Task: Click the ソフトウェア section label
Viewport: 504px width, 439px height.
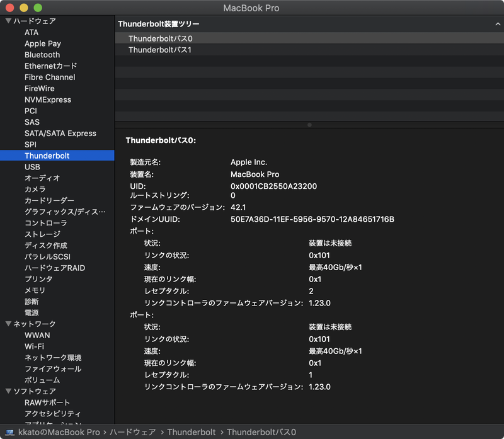Action: pyautogui.click(x=35, y=391)
